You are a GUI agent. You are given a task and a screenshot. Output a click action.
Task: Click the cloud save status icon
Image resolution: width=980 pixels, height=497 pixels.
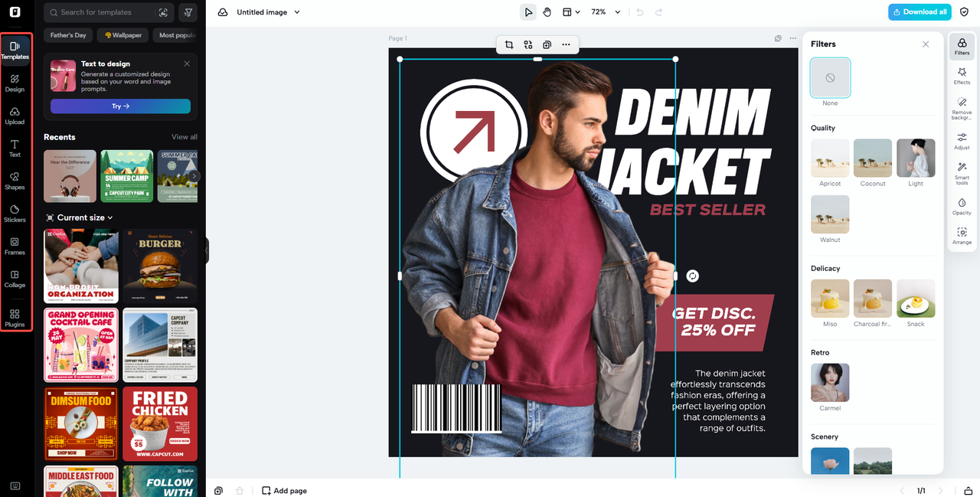(223, 12)
